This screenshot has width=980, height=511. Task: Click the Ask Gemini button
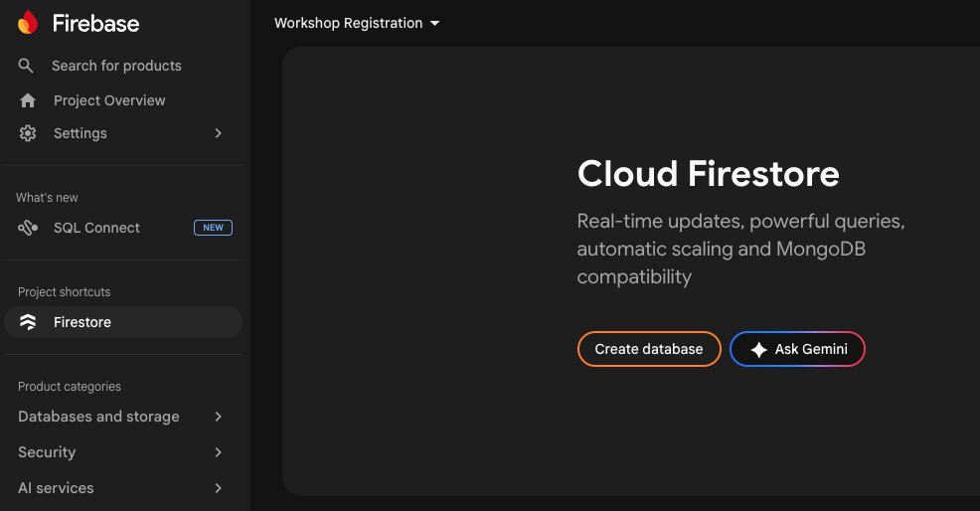click(797, 349)
